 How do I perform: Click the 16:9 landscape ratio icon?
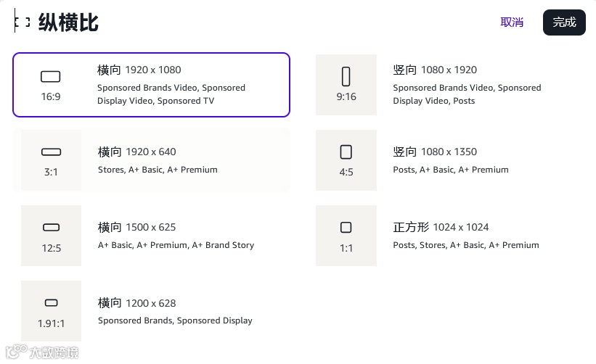(x=51, y=77)
